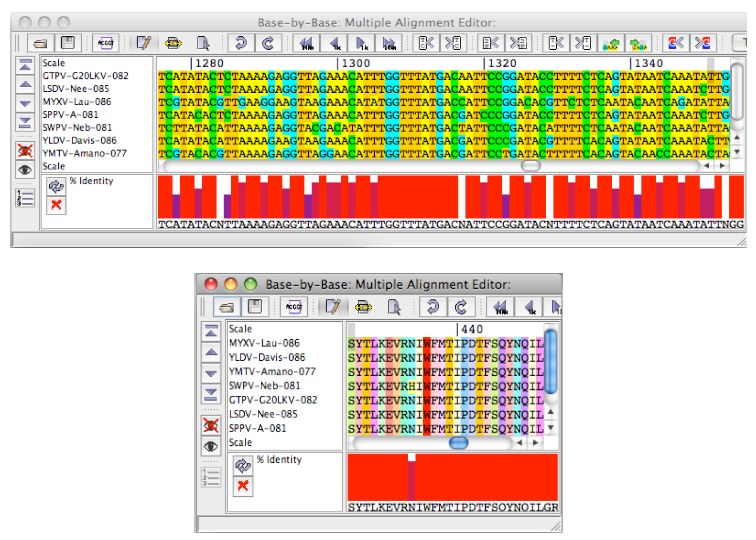756x540 pixels.
Task: Click the red X beside % Identity in the DNA window
Action: (x=56, y=205)
